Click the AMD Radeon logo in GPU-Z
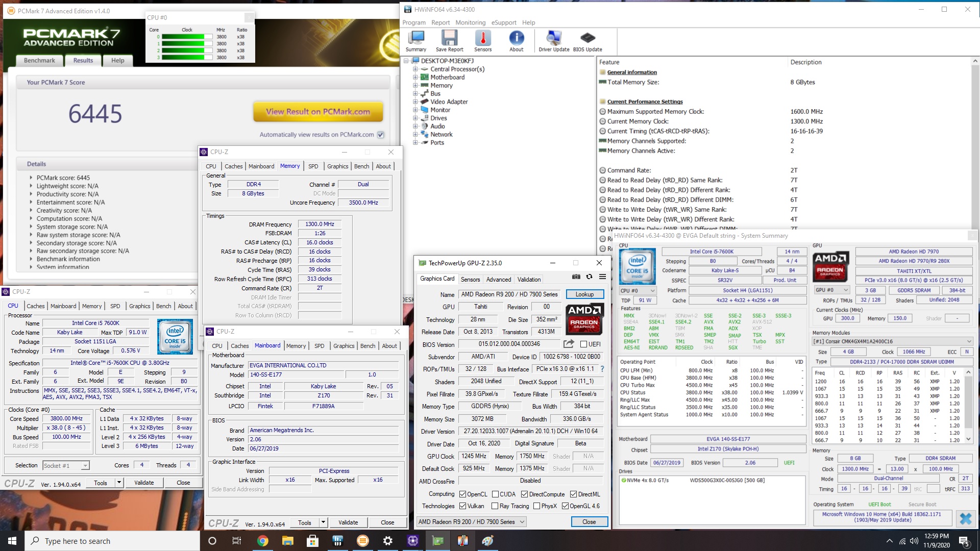 [585, 318]
